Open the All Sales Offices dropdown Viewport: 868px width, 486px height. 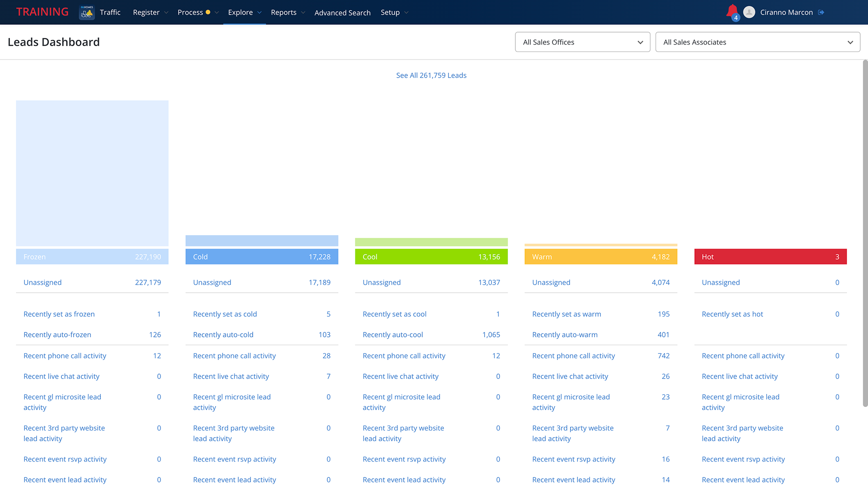[582, 42]
